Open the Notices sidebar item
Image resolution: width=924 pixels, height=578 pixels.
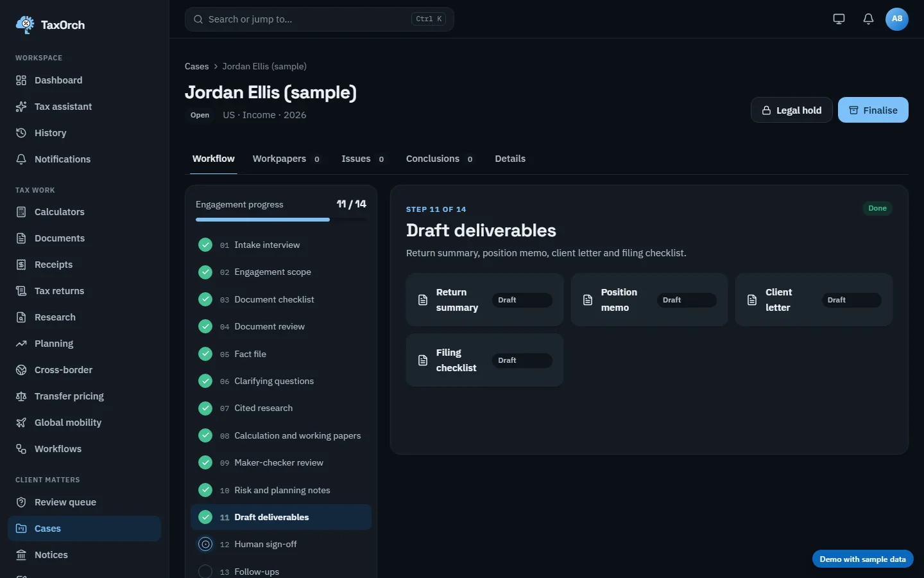coord(84,555)
